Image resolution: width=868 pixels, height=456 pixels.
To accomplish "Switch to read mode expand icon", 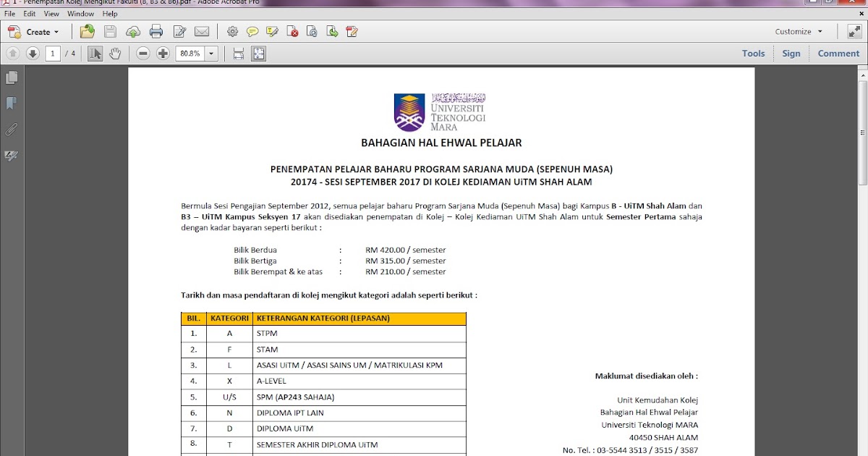I will tap(854, 32).
